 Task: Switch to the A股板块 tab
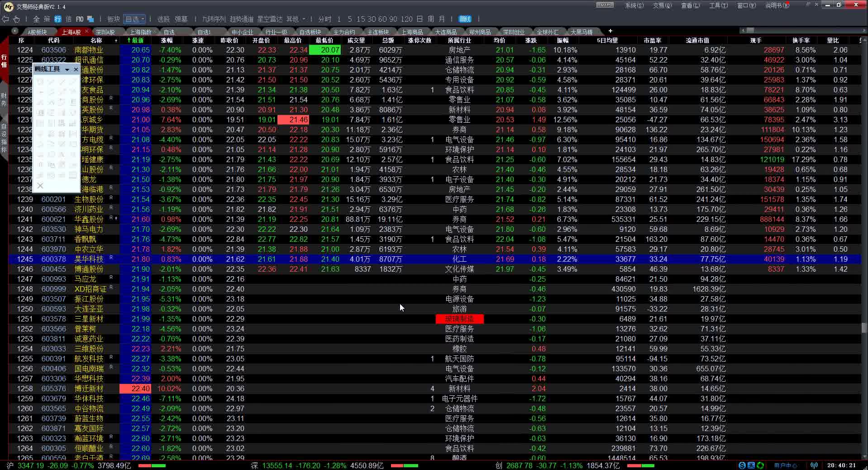pyautogui.click(x=37, y=32)
